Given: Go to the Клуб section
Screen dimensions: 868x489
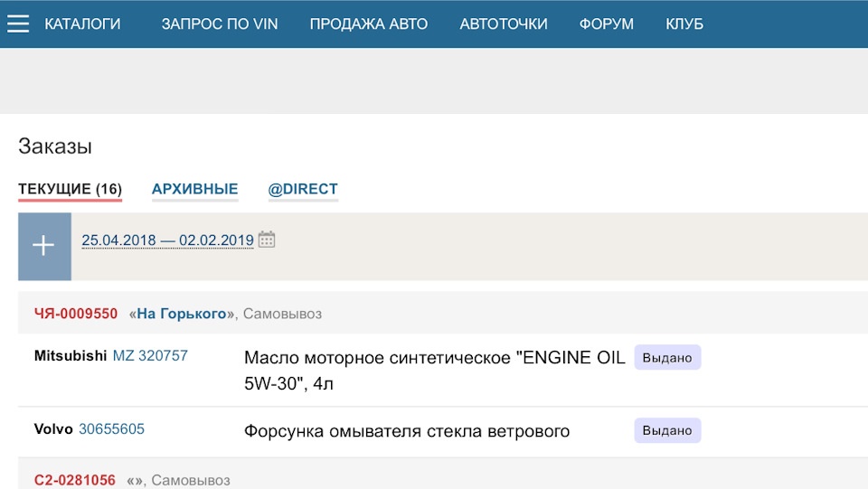Looking at the screenshot, I should pyautogui.click(x=684, y=24).
